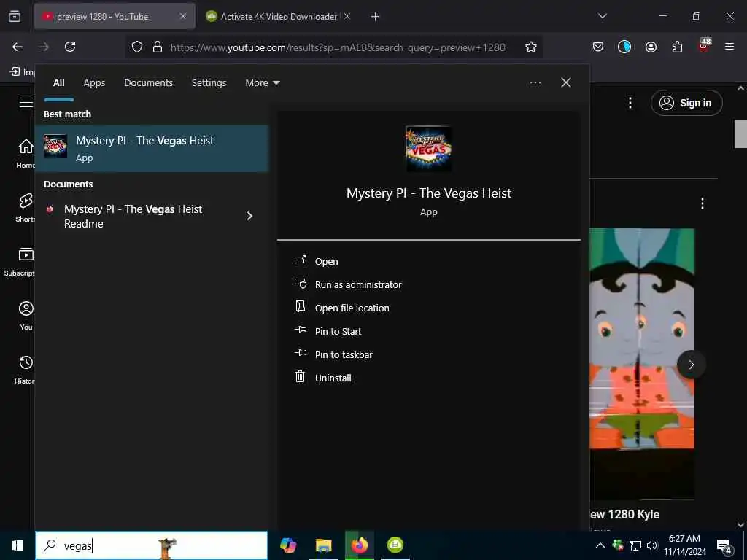The width and height of the screenshot is (747, 560).
Task: Open the Firefox application menu
Action: [x=729, y=47]
